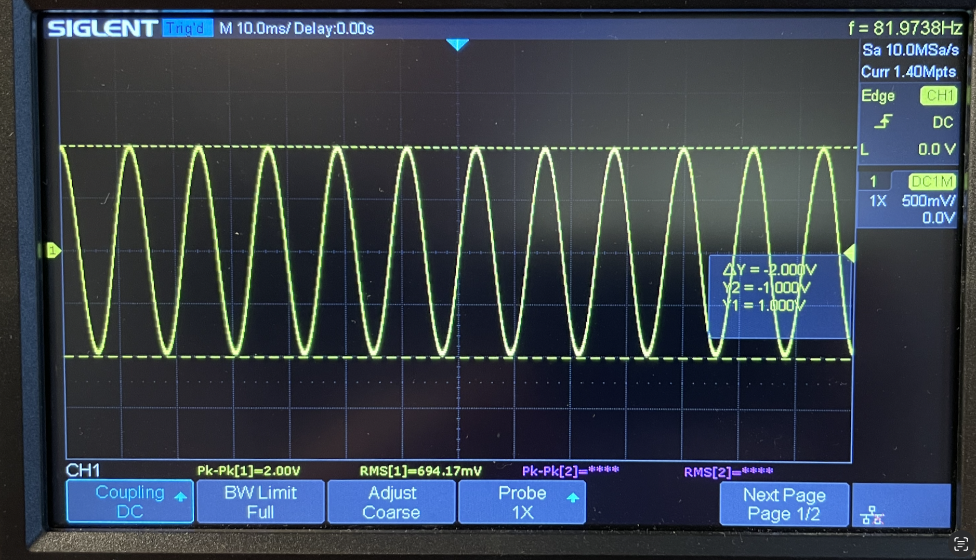Toggle Adjust Coarse setting
This screenshot has height=560, width=976.
[x=391, y=502]
